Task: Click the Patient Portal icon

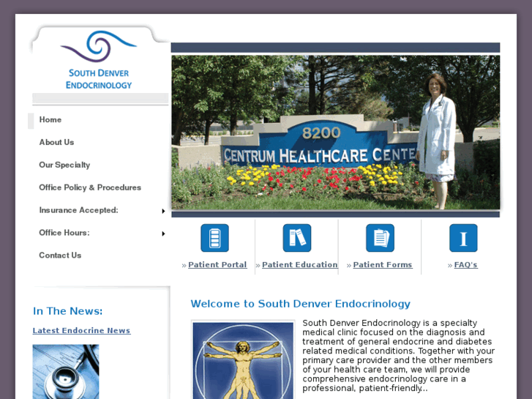Action: point(214,238)
